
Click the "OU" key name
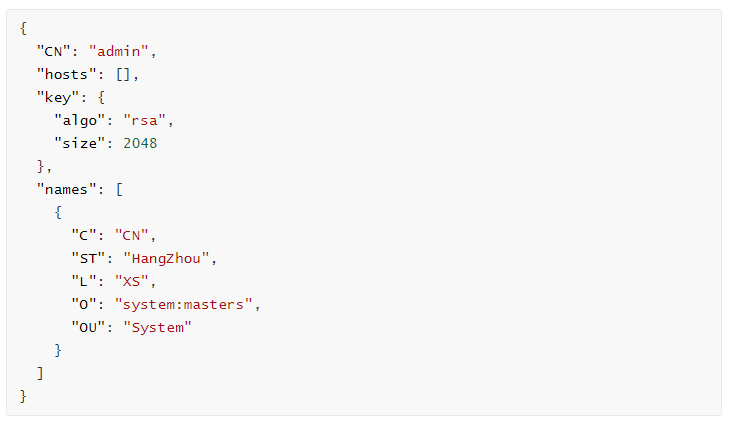88,328
